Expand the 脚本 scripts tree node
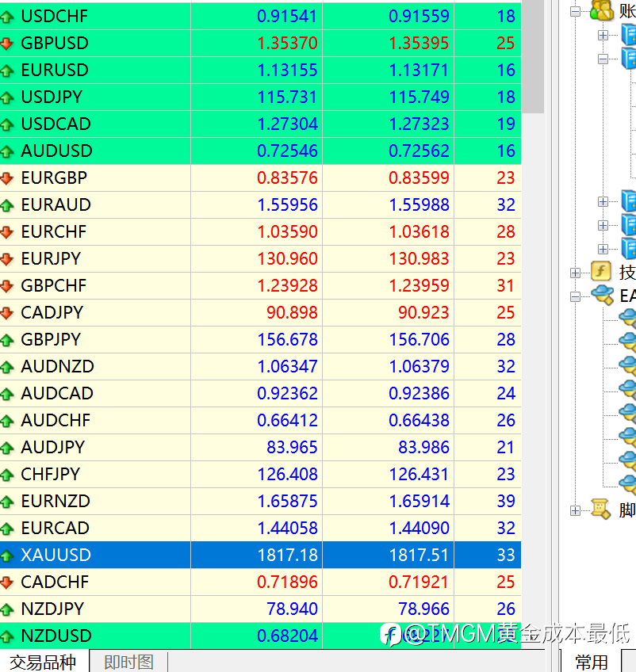Viewport: 636px width, 672px height. point(575,510)
